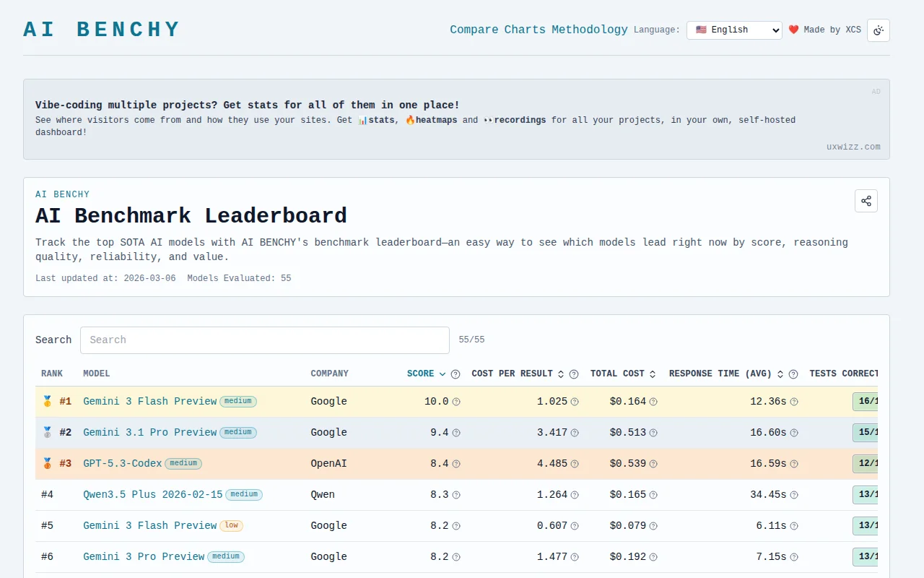Open the help icon next to 6.11s
Image resolution: width=924 pixels, height=578 pixels.
point(794,526)
